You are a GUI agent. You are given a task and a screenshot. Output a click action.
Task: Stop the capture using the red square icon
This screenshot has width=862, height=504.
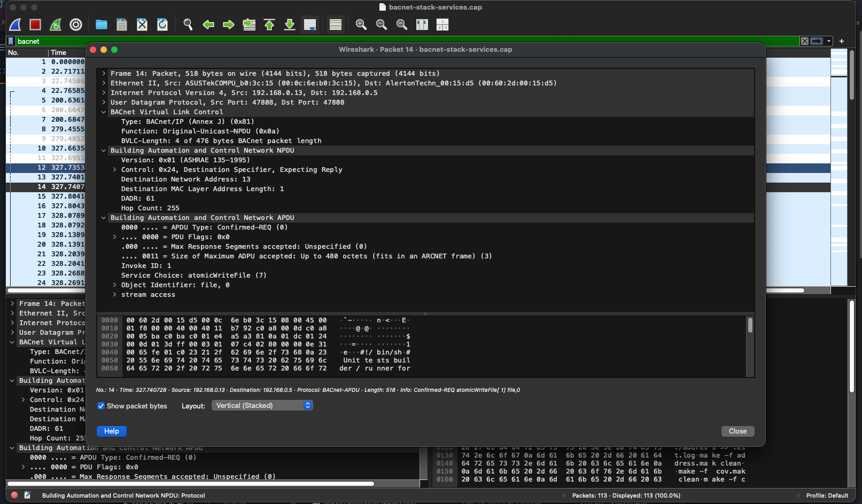coord(35,25)
